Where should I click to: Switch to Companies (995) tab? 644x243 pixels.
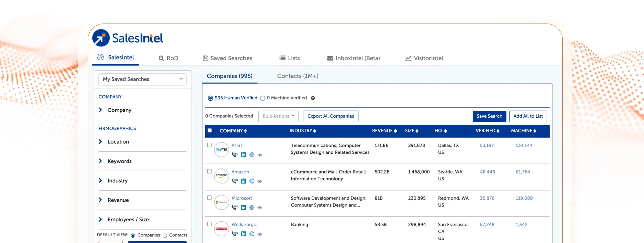[x=230, y=76]
